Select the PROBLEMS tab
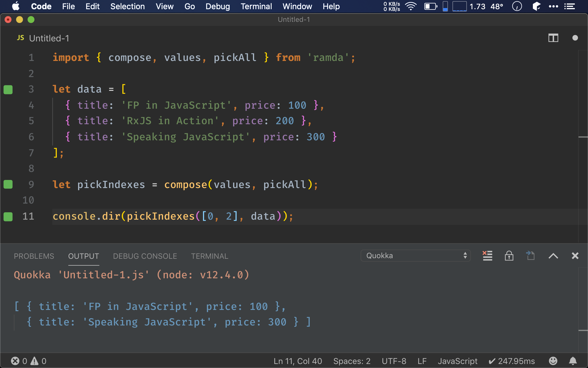The width and height of the screenshot is (588, 368). pos(34,256)
